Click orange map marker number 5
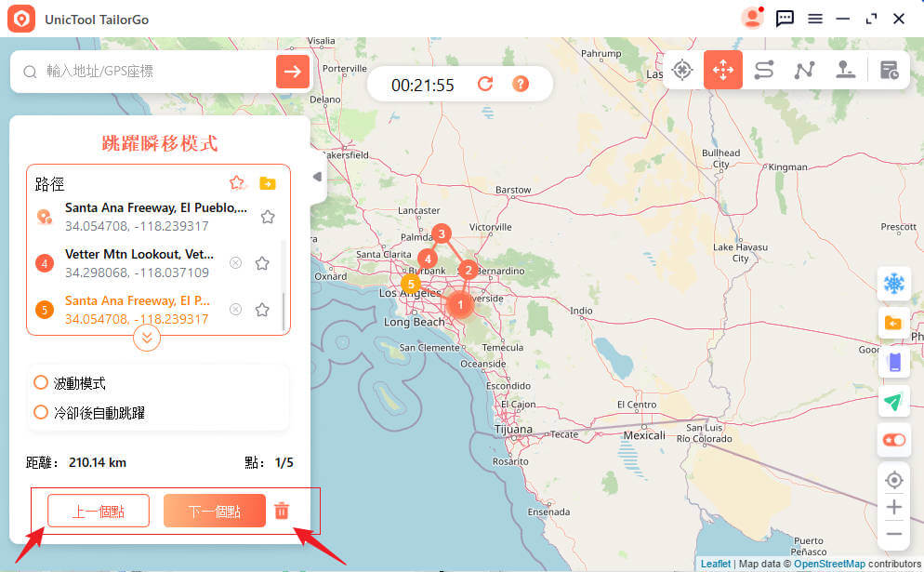This screenshot has height=572, width=924. pyautogui.click(x=411, y=284)
